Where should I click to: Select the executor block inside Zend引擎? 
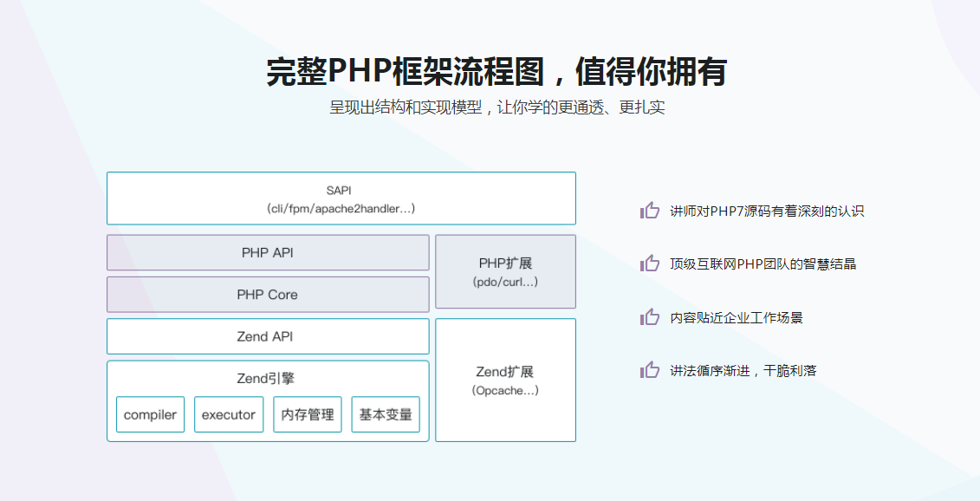point(228,414)
